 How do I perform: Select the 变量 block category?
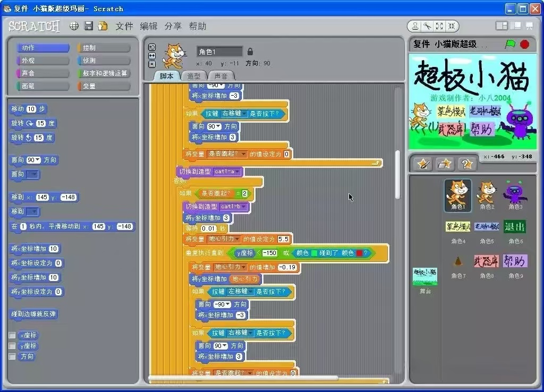pos(104,86)
